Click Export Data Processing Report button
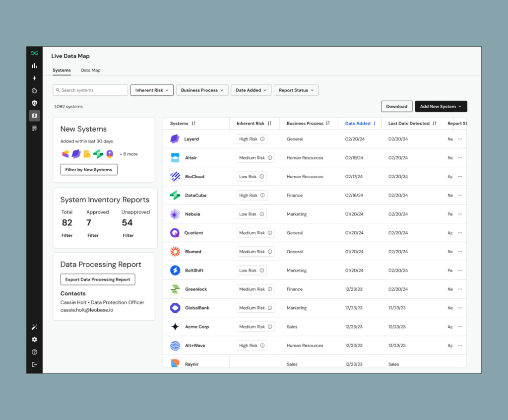Image resolution: width=508 pixels, height=420 pixels. [98, 280]
